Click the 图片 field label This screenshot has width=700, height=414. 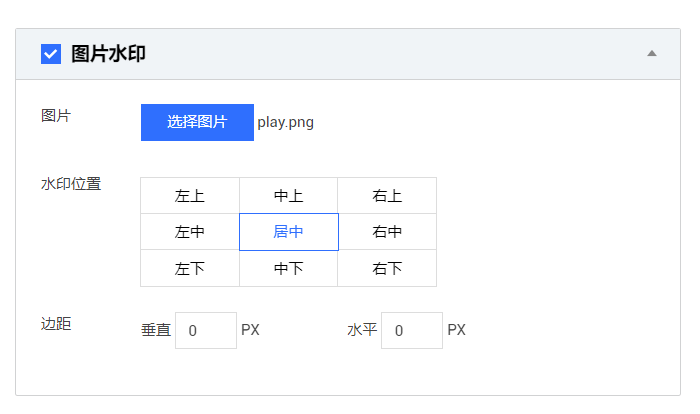pos(56,116)
